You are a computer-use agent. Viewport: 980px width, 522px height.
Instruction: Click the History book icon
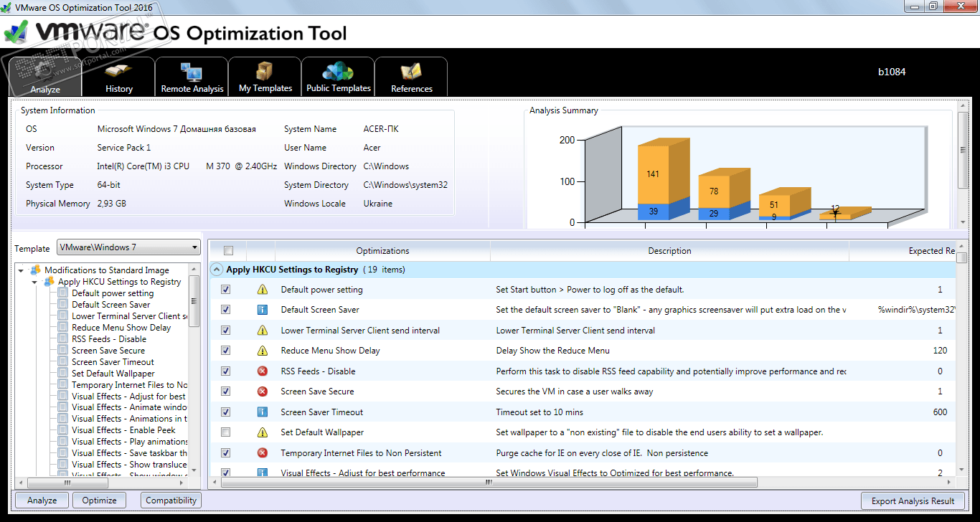click(x=118, y=72)
